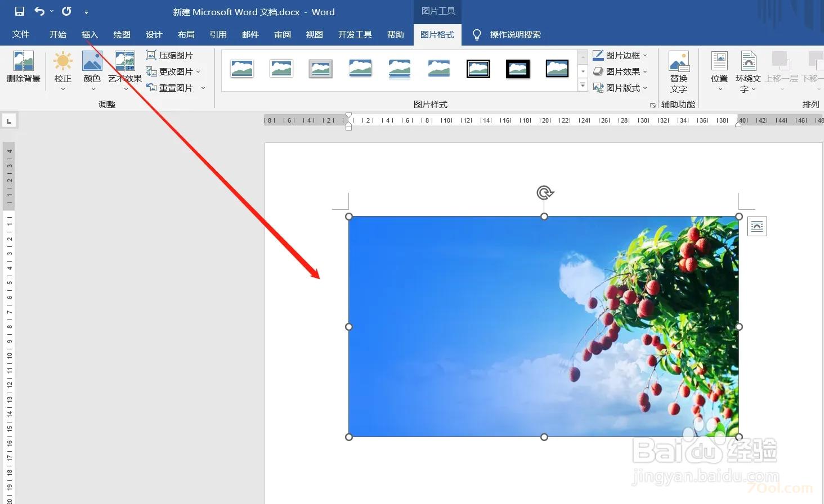Click the bottom-middle sizing handle of picture

point(544,437)
